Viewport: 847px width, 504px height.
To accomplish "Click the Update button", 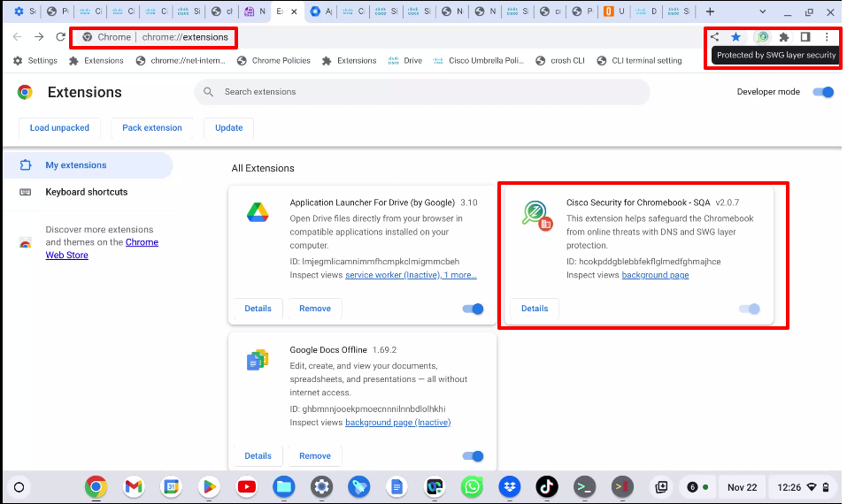I will (x=229, y=128).
